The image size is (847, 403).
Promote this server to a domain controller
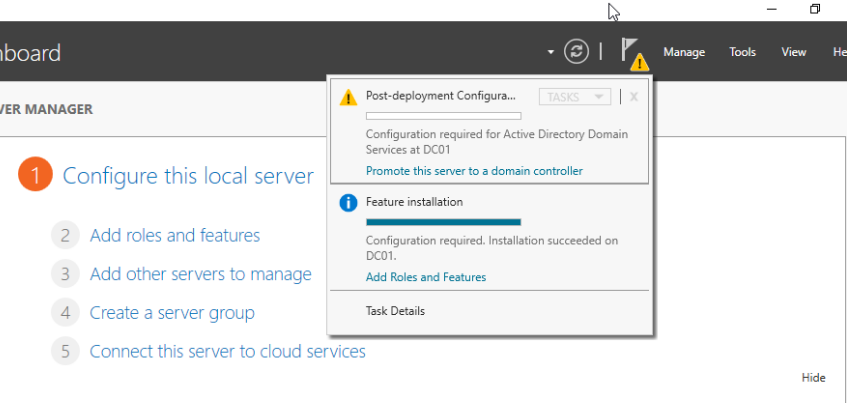tap(474, 171)
